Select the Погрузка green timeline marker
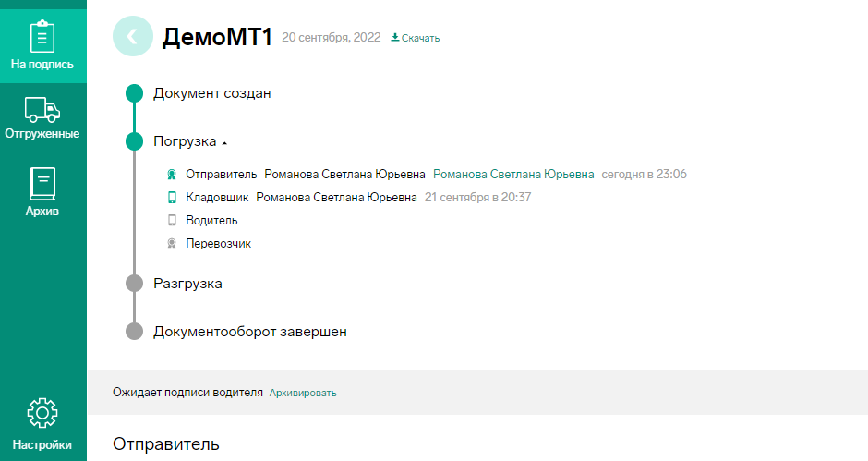This screenshot has width=868, height=461. click(x=135, y=142)
